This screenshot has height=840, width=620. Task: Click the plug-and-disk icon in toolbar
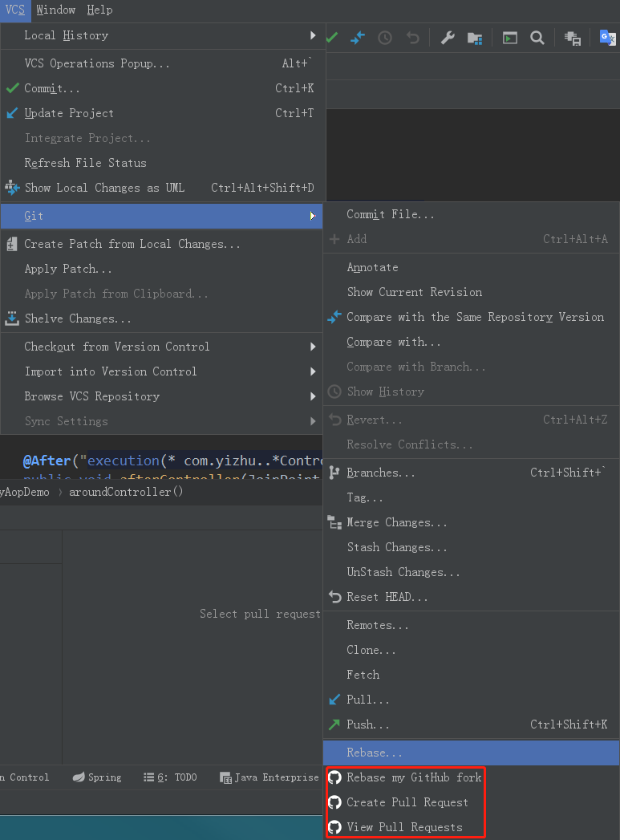573,38
